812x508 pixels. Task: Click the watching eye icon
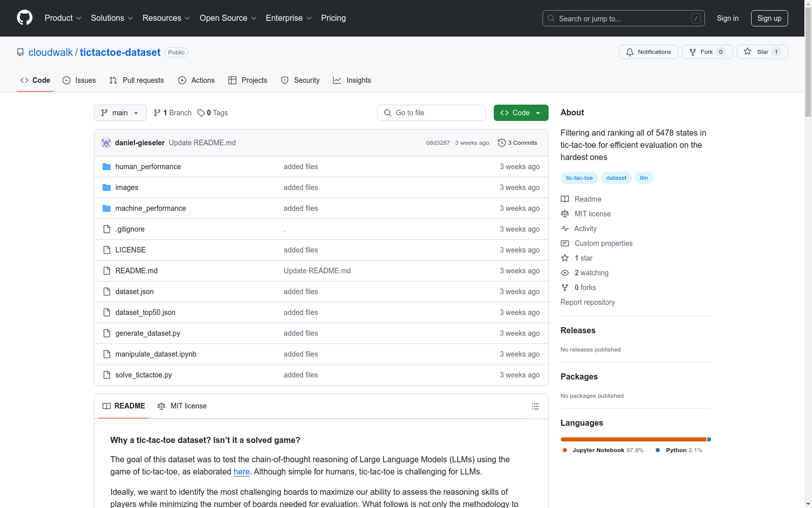tap(565, 273)
